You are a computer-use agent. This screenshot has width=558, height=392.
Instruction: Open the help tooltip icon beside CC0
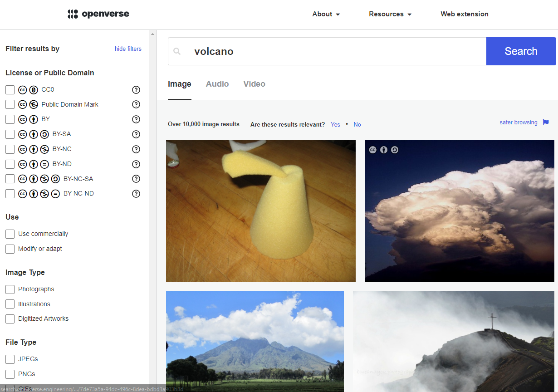pyautogui.click(x=136, y=90)
